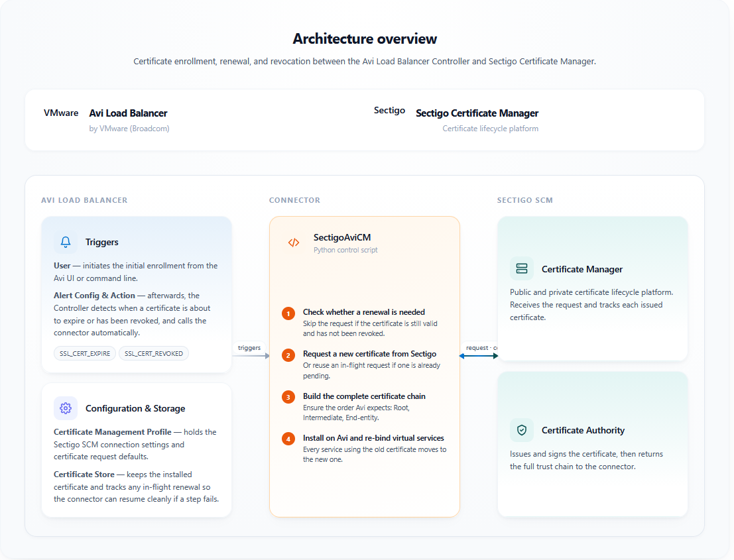Click the 'Certificate Management Profile' bold text

pos(112,432)
